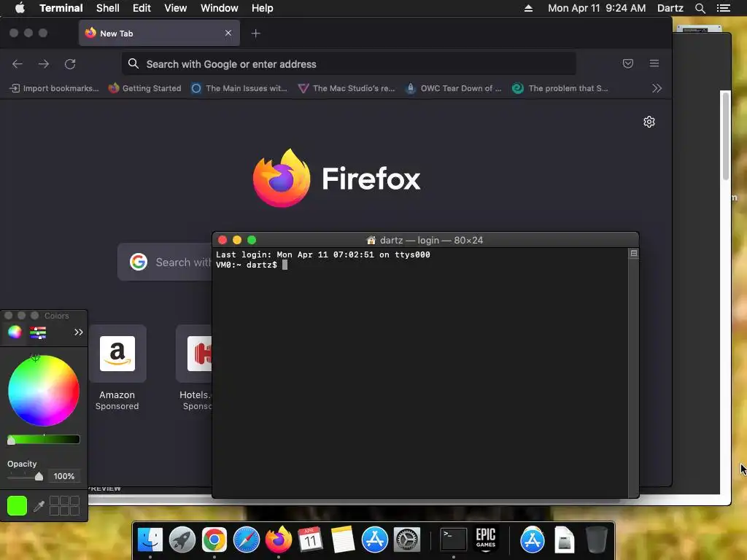The width and height of the screenshot is (747, 560).
Task: Pick the eyedropper tool in Colors panel
Action: tap(39, 506)
